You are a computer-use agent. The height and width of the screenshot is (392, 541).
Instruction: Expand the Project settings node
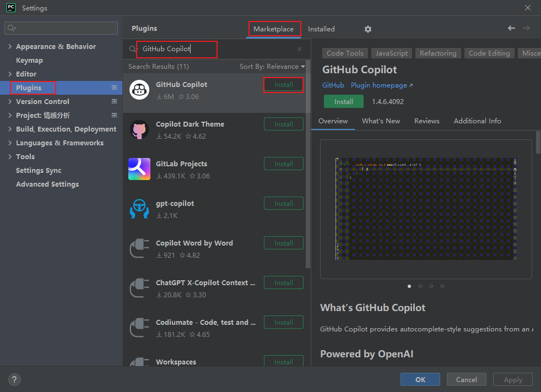pyautogui.click(x=10, y=115)
